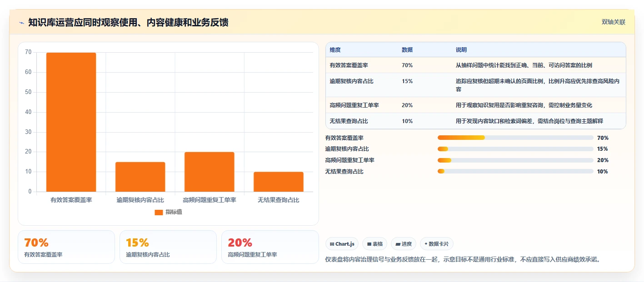Click the 维度 table column header
644x282 pixels.
[x=335, y=50]
